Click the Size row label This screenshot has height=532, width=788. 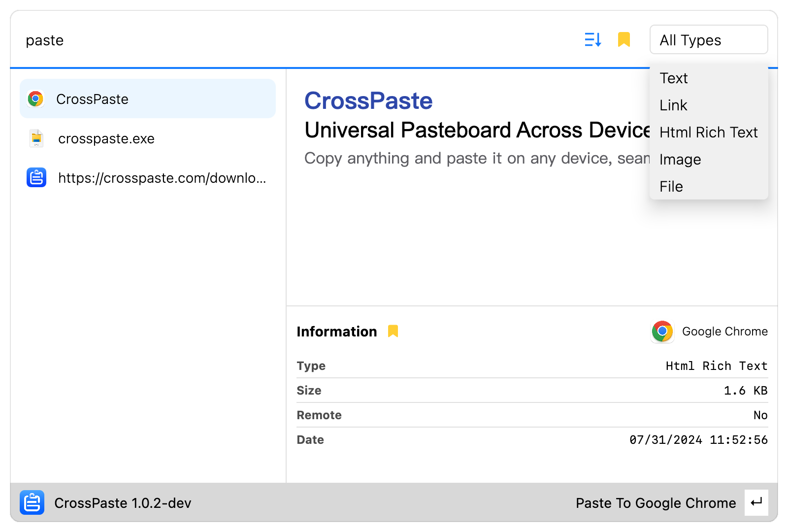309,391
